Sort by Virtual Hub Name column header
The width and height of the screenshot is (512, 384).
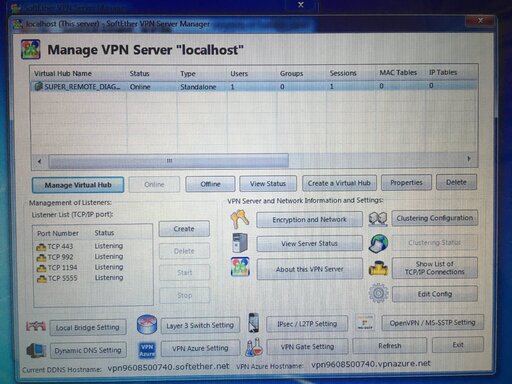point(79,73)
